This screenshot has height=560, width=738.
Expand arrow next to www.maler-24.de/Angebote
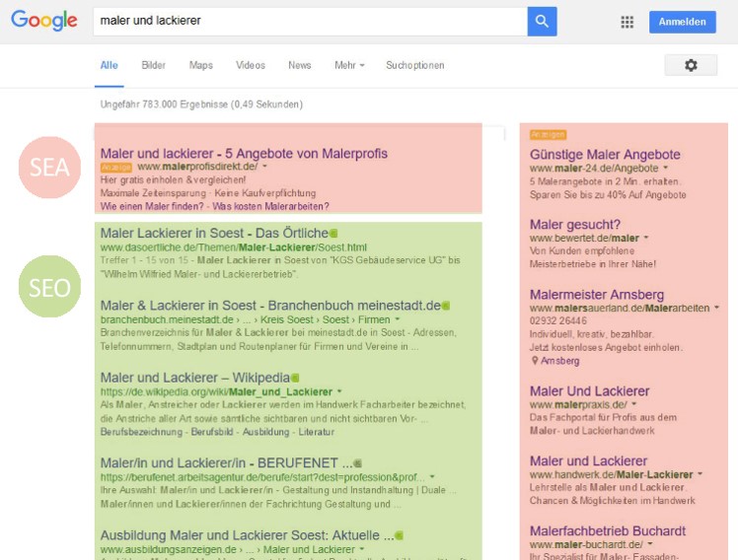(x=666, y=168)
